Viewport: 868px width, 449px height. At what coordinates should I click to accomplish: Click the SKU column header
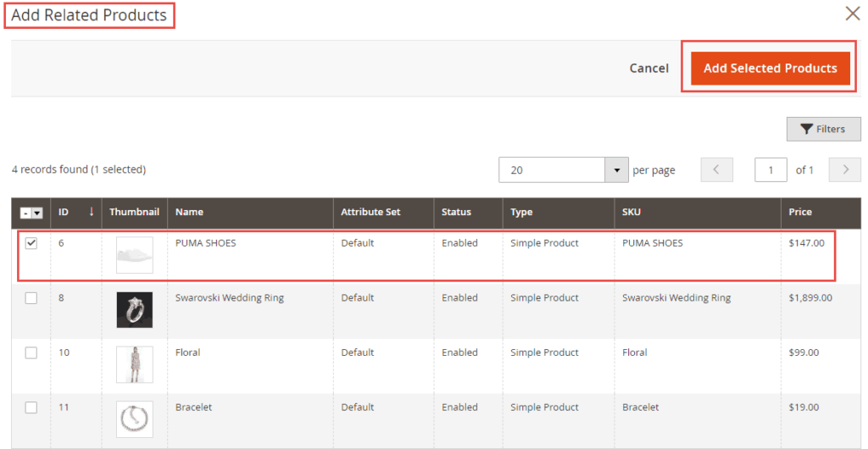point(698,213)
